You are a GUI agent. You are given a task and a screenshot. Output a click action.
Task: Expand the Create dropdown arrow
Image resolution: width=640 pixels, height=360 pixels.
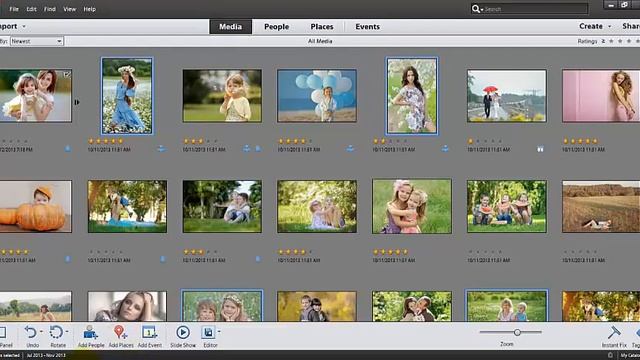click(x=610, y=27)
